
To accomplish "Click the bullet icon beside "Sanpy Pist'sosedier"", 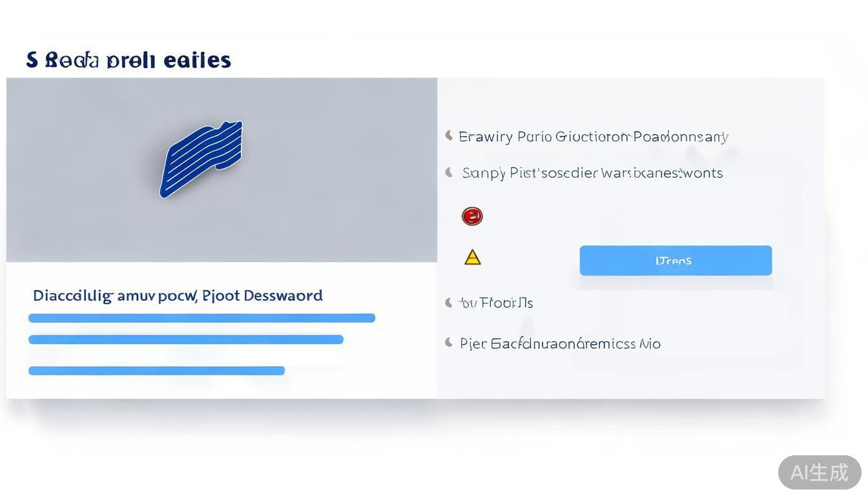I will point(449,172).
